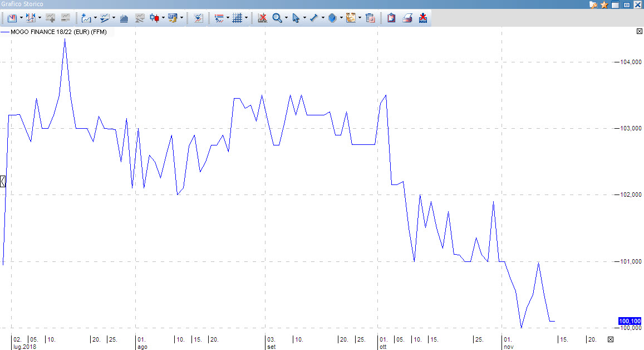This screenshot has height=350, width=644.
Task: Click the window layout icon in title bar
Action: click(x=615, y=5)
